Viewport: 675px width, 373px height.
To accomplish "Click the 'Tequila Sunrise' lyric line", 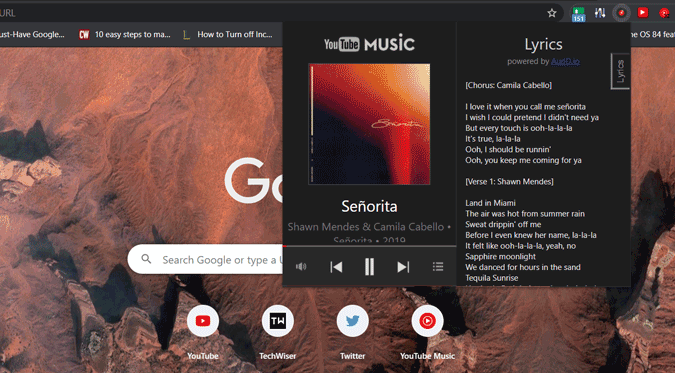I will click(x=492, y=278).
